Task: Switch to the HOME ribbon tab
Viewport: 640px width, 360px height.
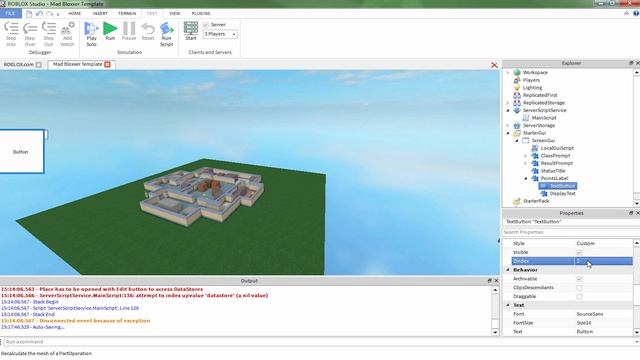Action: [x=74, y=13]
